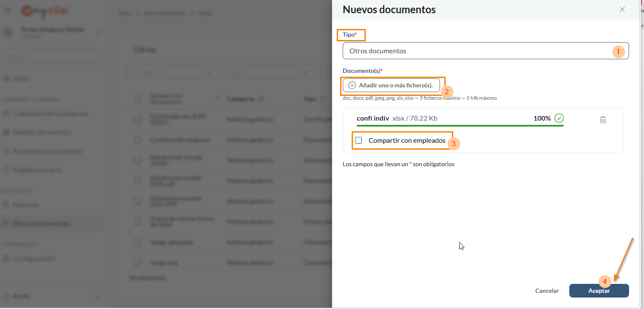This screenshot has width=644, height=309.
Task: Click the green upload complete checkmark
Action: coord(559,118)
